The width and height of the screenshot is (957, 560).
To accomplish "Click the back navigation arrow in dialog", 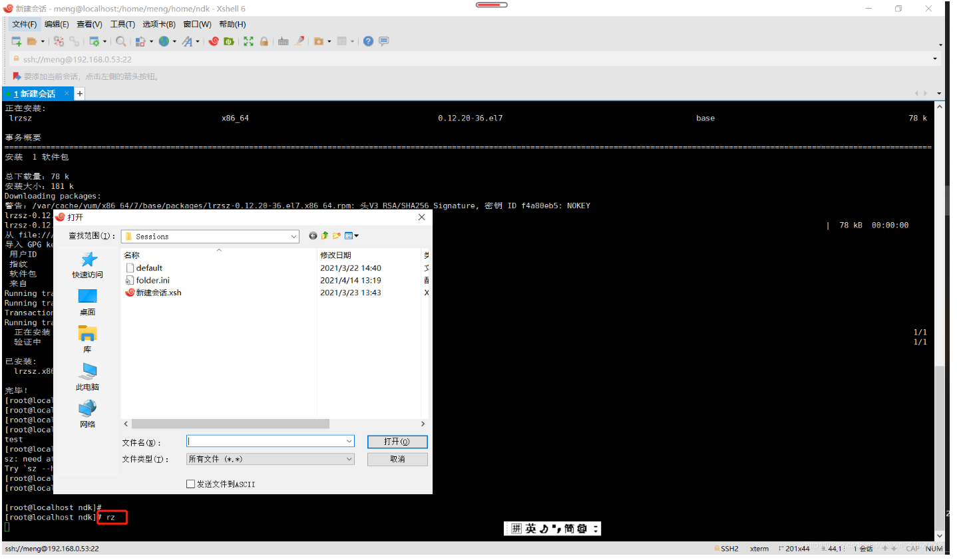I will [313, 236].
